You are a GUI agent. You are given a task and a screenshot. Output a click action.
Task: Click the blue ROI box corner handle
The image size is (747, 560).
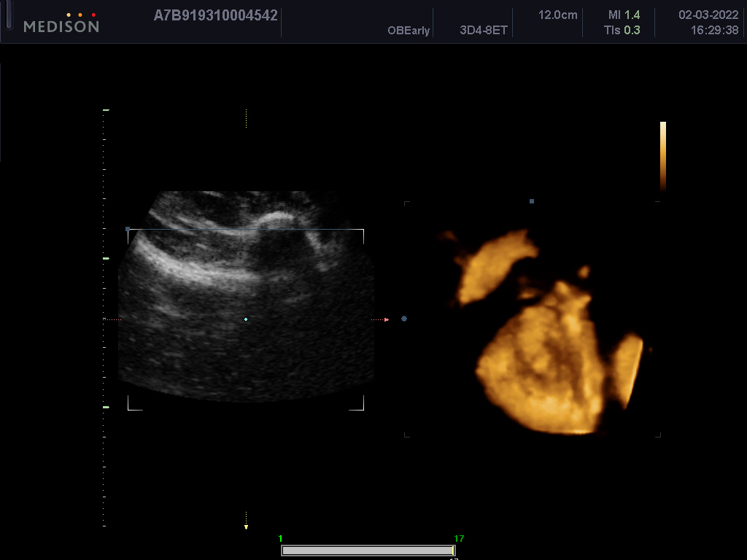pos(128,229)
